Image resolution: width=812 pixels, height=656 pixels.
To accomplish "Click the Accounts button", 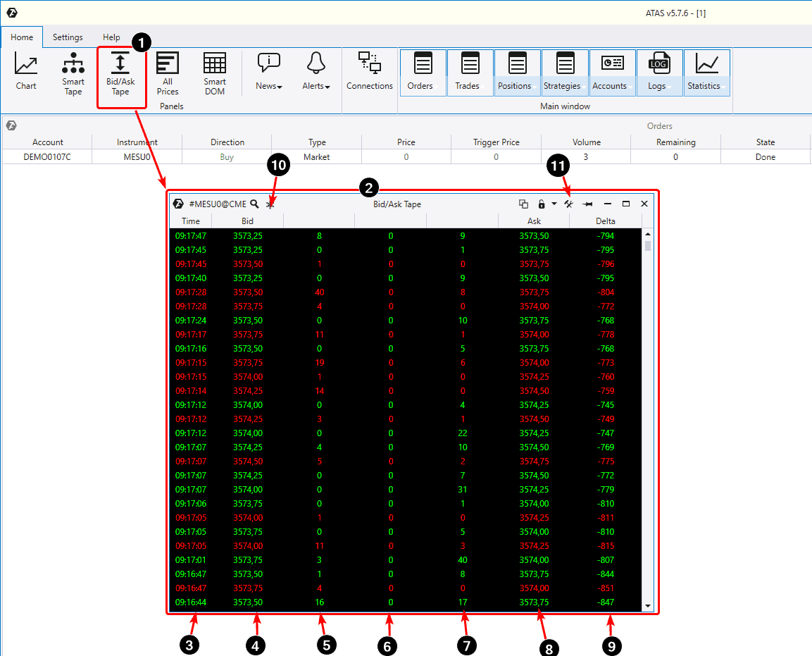I will point(611,73).
